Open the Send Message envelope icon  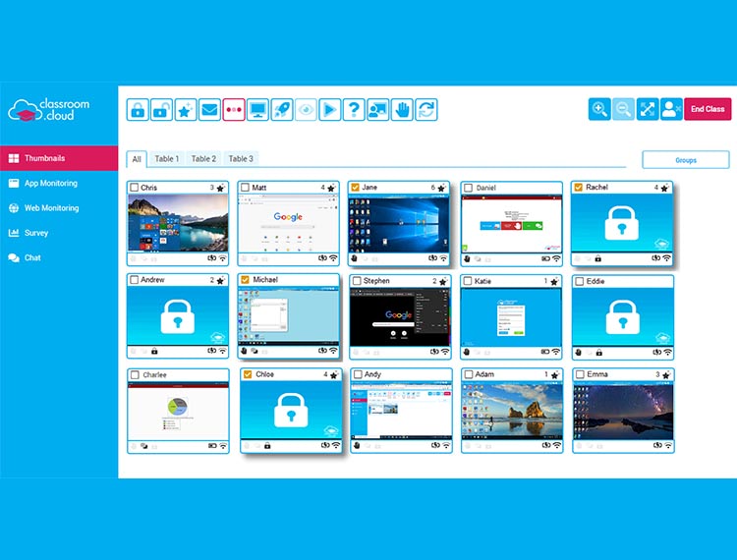(x=209, y=110)
